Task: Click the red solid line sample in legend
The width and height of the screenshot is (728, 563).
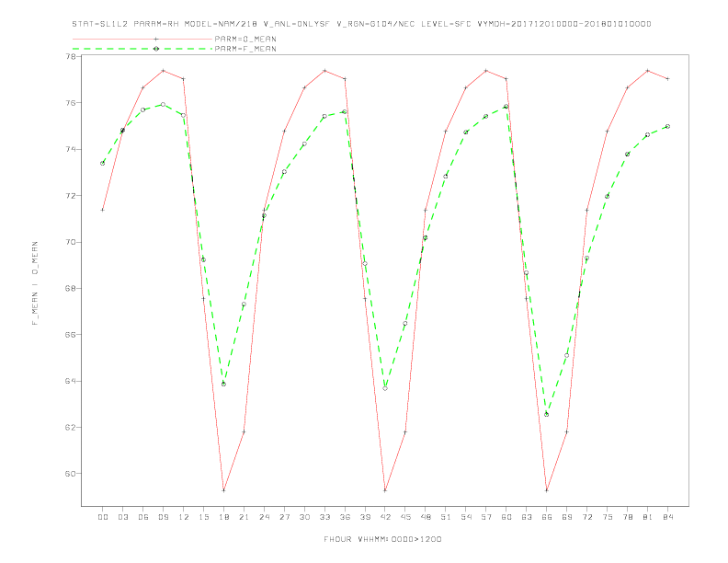Action: point(142,39)
